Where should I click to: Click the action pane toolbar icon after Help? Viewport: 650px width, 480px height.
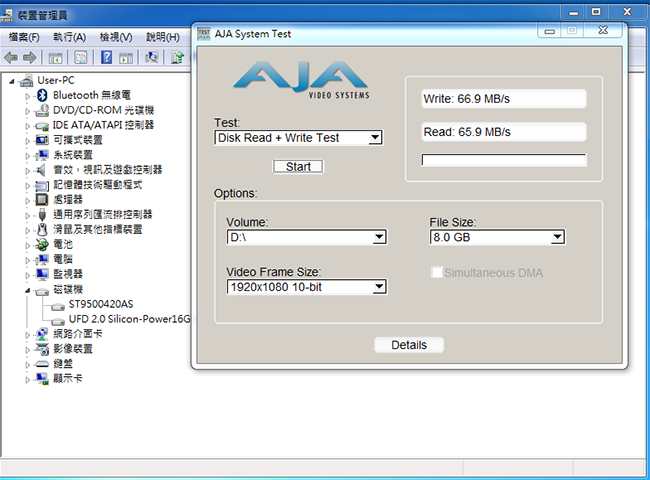tap(126, 58)
